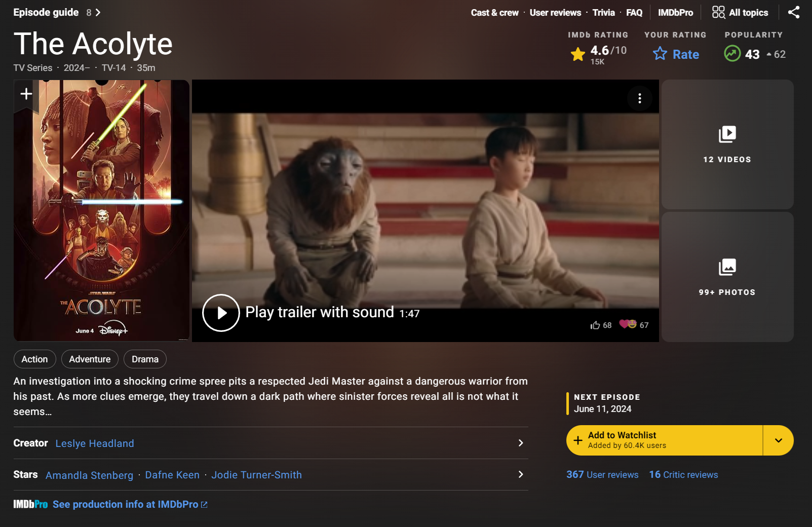Screen dimensions: 812x527
Task: Open trailer options three-dot menu
Action: 640,98
